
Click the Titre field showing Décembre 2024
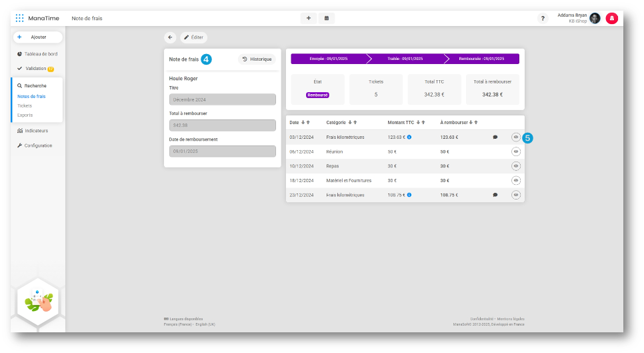coord(222,99)
